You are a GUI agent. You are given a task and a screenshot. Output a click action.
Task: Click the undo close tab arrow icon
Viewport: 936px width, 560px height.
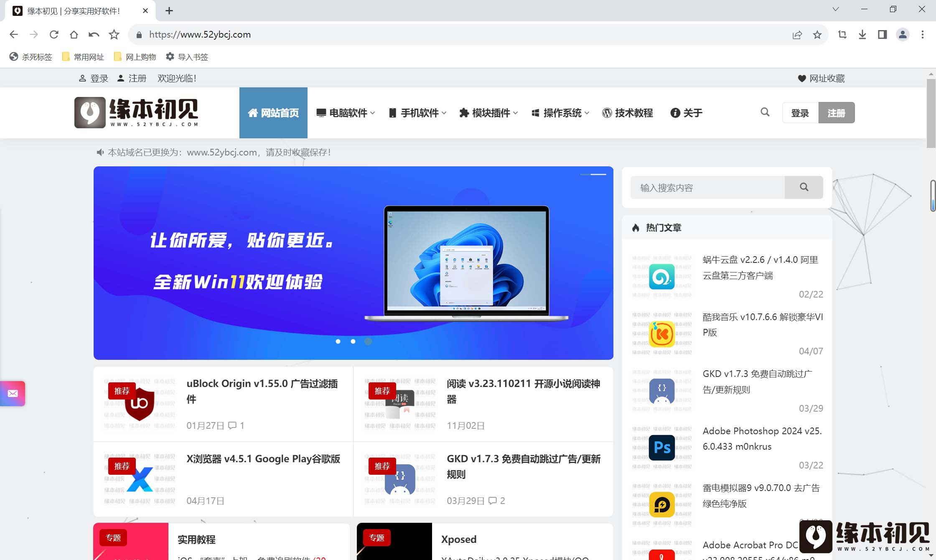[94, 35]
